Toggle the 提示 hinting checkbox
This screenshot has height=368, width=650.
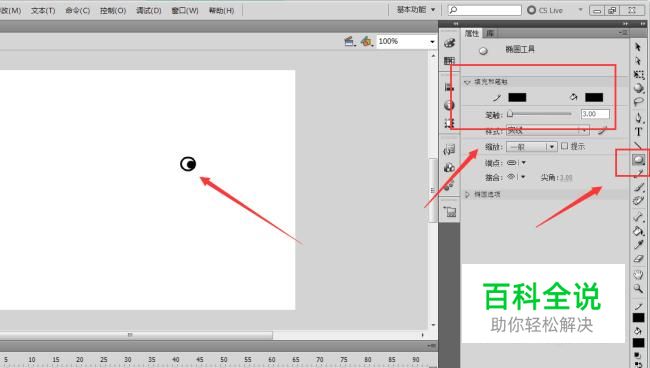pos(564,146)
